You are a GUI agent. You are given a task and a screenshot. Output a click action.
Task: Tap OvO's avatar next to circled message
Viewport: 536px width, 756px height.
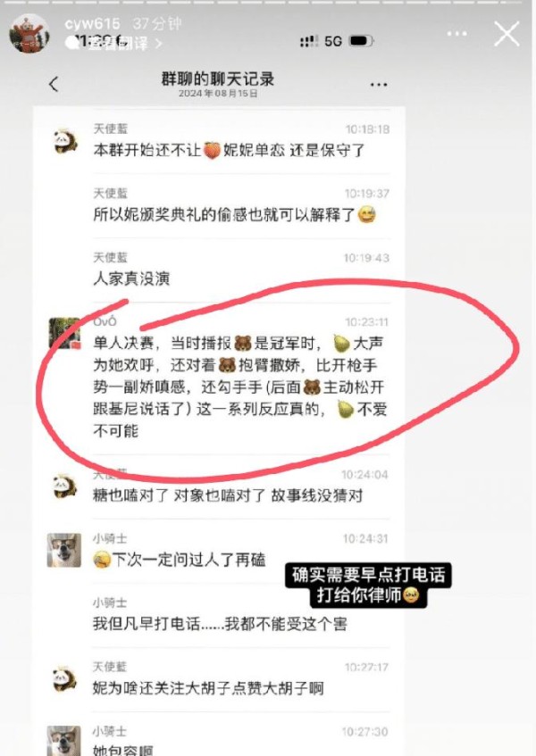tap(64, 333)
